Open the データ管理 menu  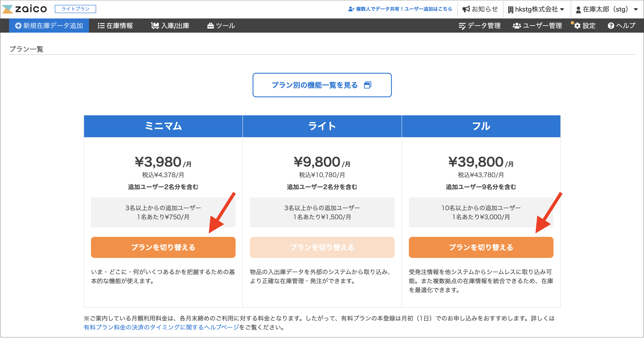(x=480, y=26)
